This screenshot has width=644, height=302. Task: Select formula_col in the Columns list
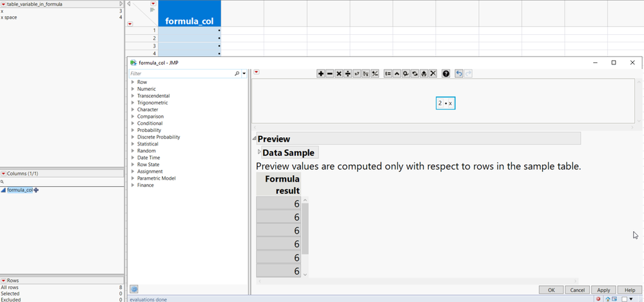tap(20, 190)
